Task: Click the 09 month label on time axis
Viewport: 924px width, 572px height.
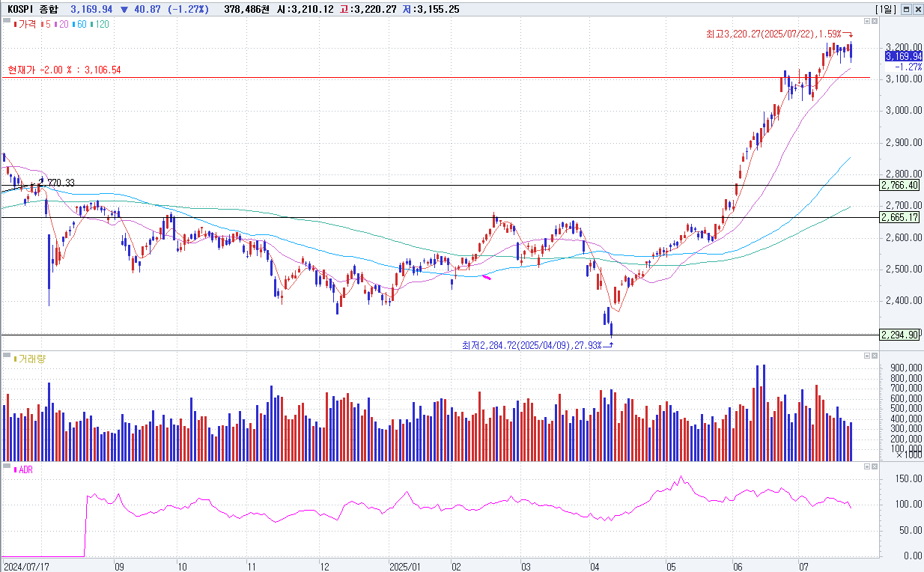Action: [x=120, y=568]
